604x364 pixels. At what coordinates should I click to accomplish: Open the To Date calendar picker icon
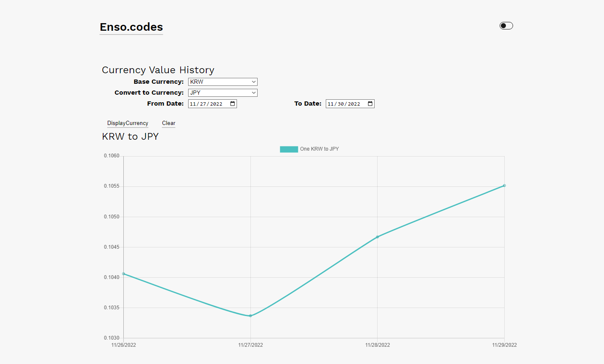[370, 104]
